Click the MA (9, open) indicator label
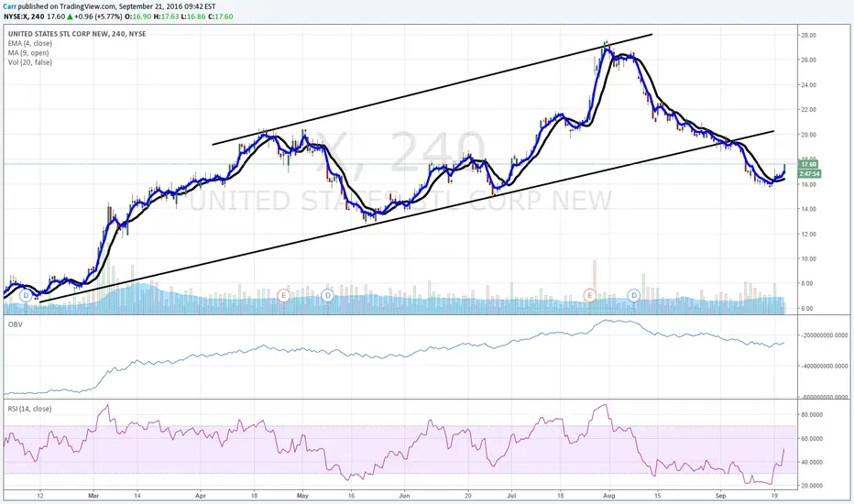Viewport: 854px width, 504px height. (x=28, y=53)
